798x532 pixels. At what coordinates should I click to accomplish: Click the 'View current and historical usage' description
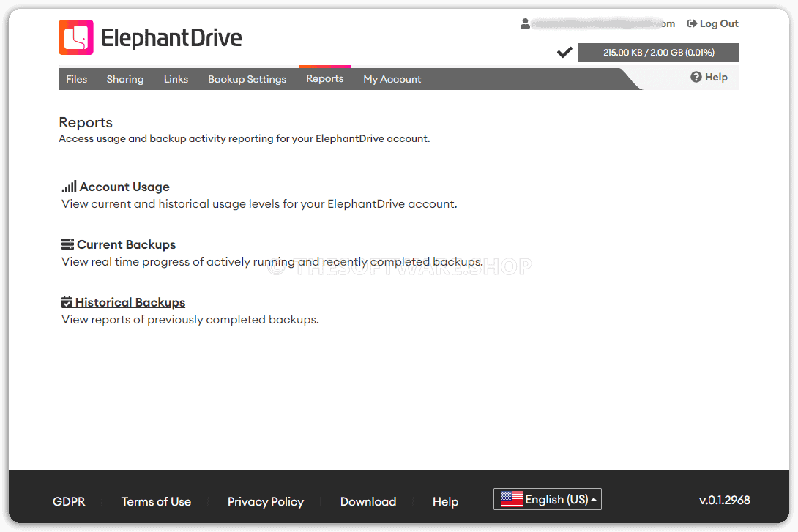point(260,204)
